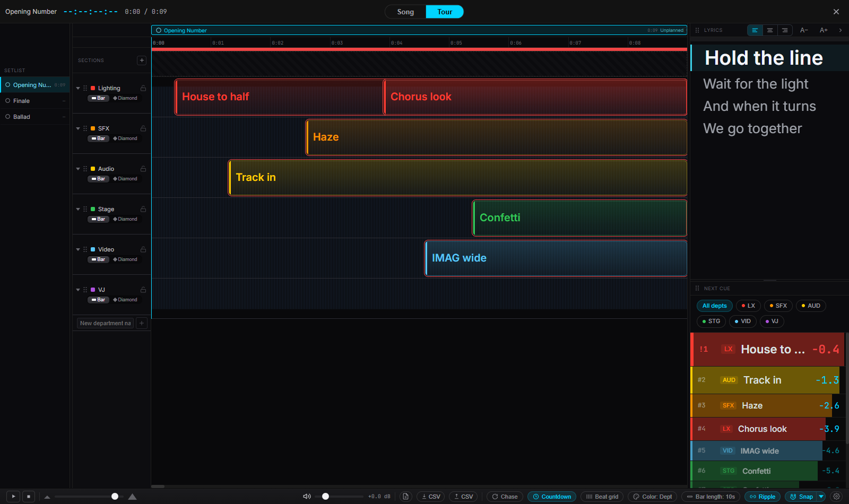Decrease lyrics font size with A−
The width and height of the screenshot is (849, 504).
pyautogui.click(x=804, y=30)
